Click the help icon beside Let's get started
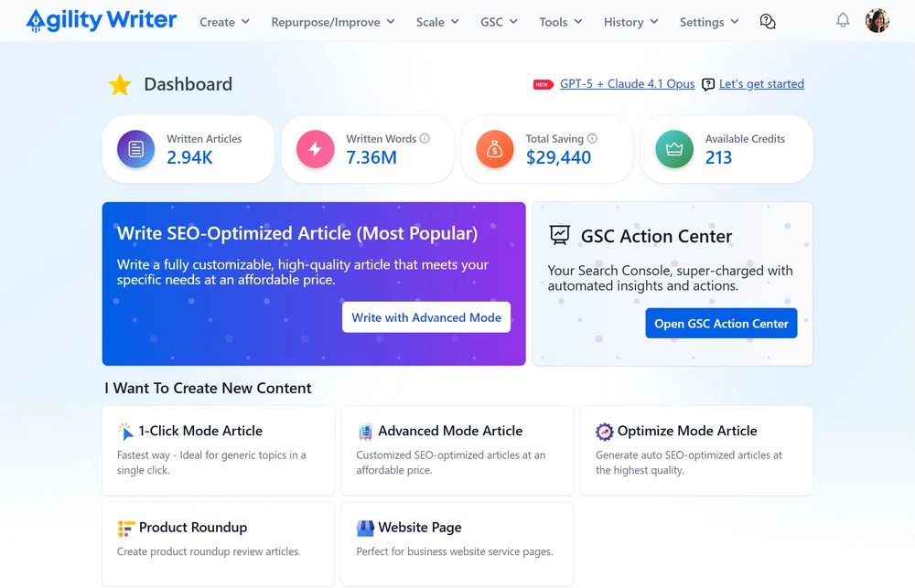Image resolution: width=915 pixels, height=588 pixels. [x=708, y=84]
